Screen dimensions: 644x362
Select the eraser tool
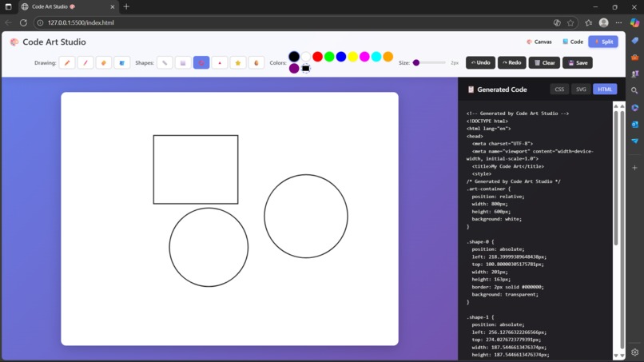pos(104,63)
